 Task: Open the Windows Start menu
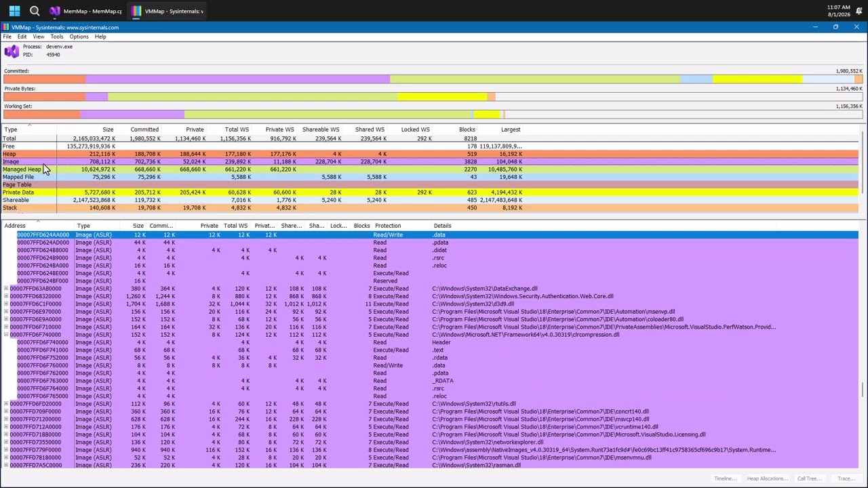click(14, 11)
